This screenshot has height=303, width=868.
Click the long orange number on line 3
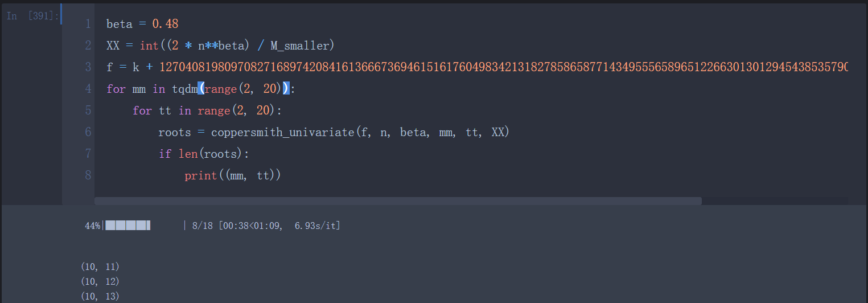coord(501,67)
